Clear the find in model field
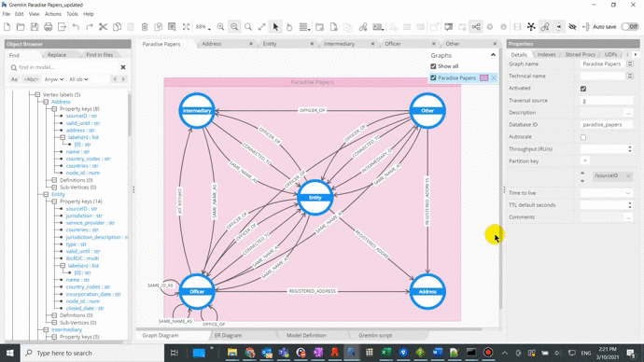 click(x=123, y=67)
